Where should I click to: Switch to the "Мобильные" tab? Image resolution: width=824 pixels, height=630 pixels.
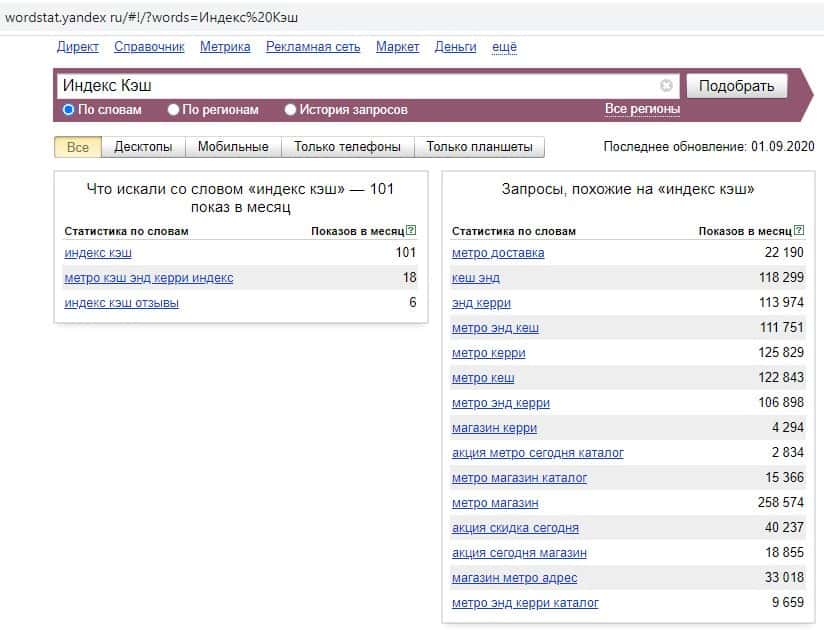point(233,147)
